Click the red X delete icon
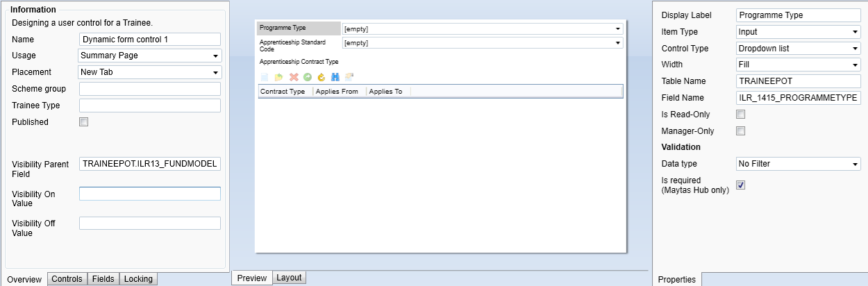 click(293, 77)
